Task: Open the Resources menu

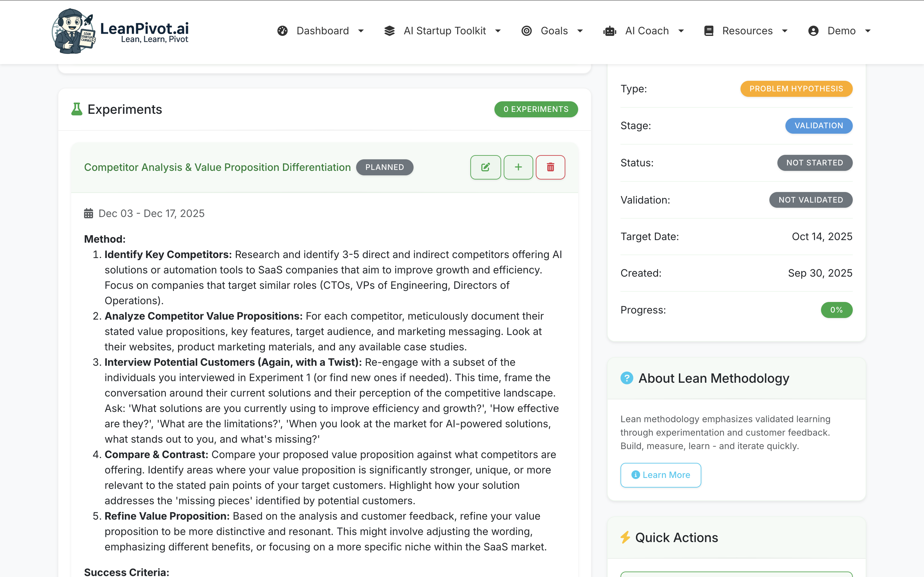Action: tap(747, 31)
